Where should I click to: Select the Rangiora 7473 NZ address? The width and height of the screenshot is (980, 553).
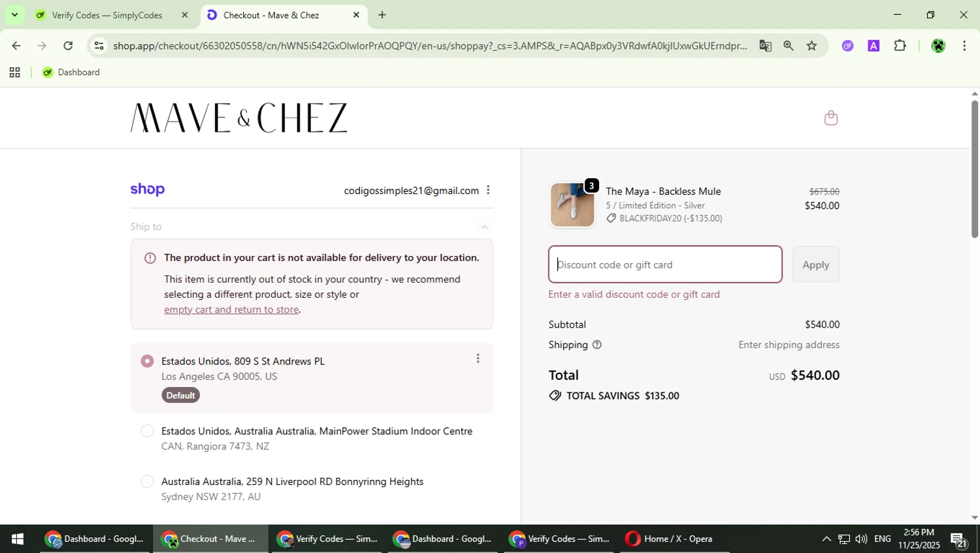pos(147,431)
